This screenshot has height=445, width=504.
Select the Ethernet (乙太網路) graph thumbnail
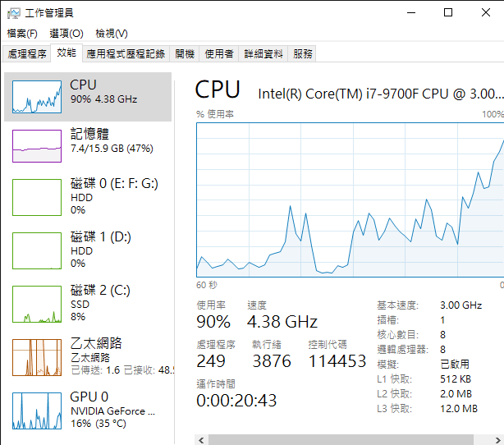point(37,357)
